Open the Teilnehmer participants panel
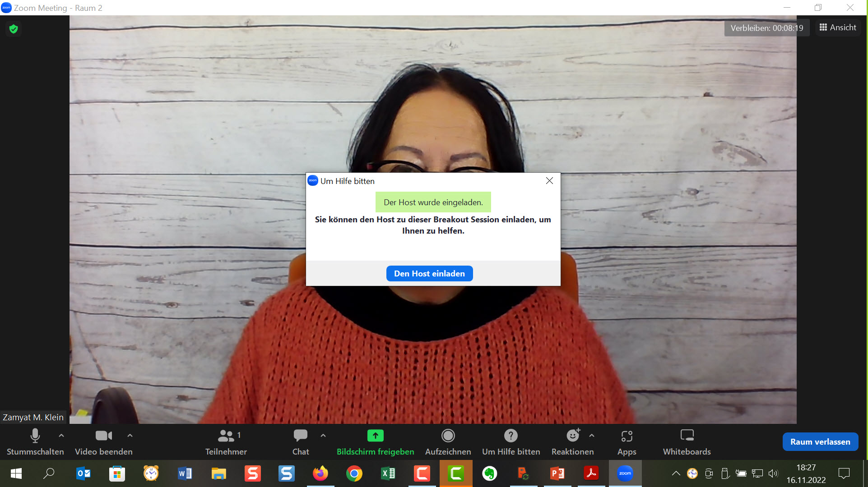868x487 pixels. tap(226, 441)
